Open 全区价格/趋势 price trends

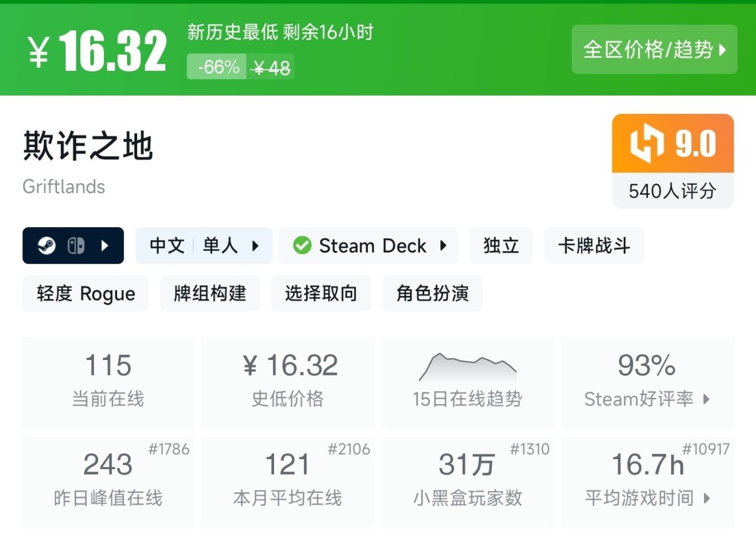click(654, 50)
